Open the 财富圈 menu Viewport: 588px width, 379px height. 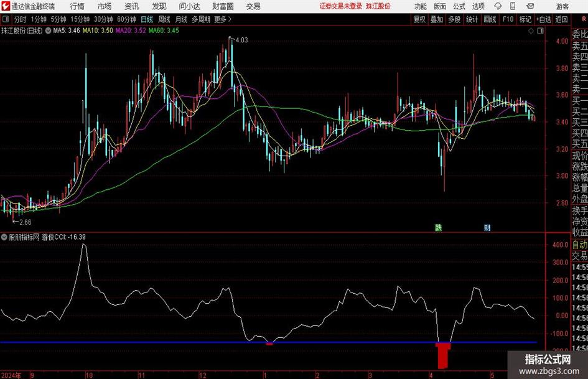[x=223, y=6]
